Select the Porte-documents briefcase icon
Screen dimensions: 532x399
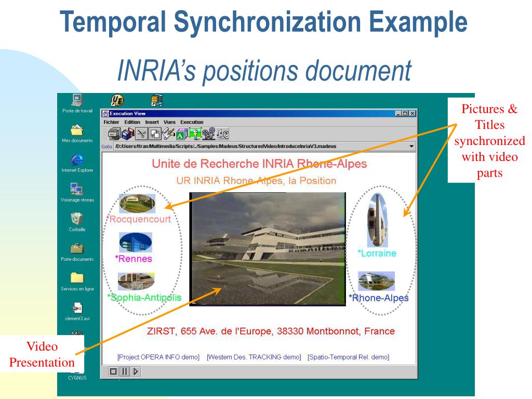[77, 252]
